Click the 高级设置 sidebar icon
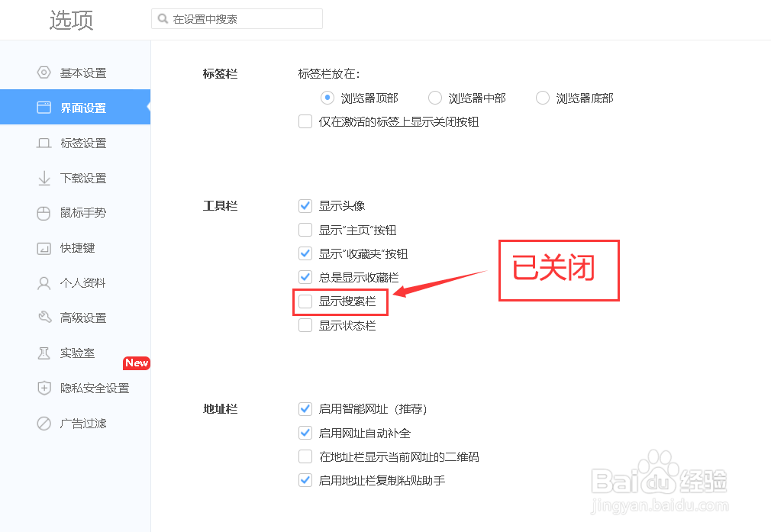Viewport: 771px width, 532px height. coord(44,318)
